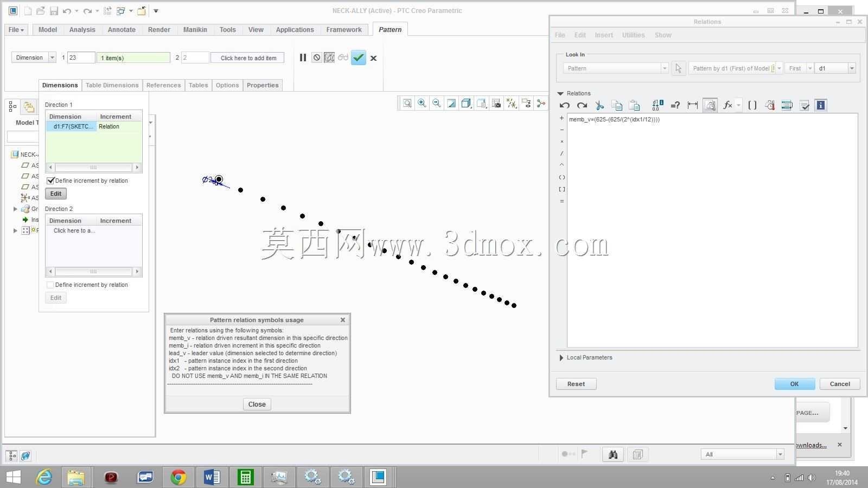Click Reset in the Relations dialog
The image size is (868, 488).
coord(576,384)
